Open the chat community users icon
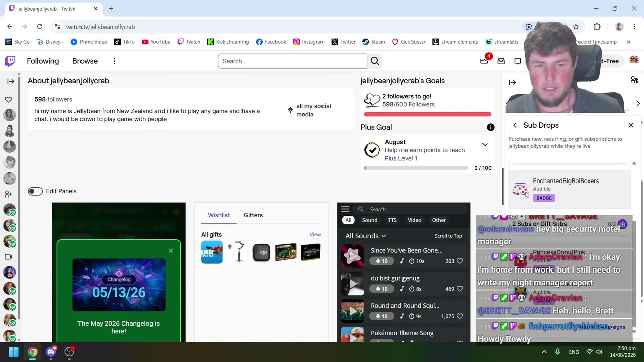Image resolution: width=644 pixels, height=362 pixels. (x=634, y=80)
